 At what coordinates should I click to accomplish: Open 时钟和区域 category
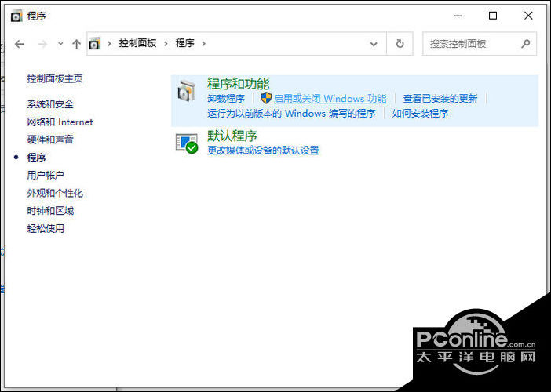point(50,211)
